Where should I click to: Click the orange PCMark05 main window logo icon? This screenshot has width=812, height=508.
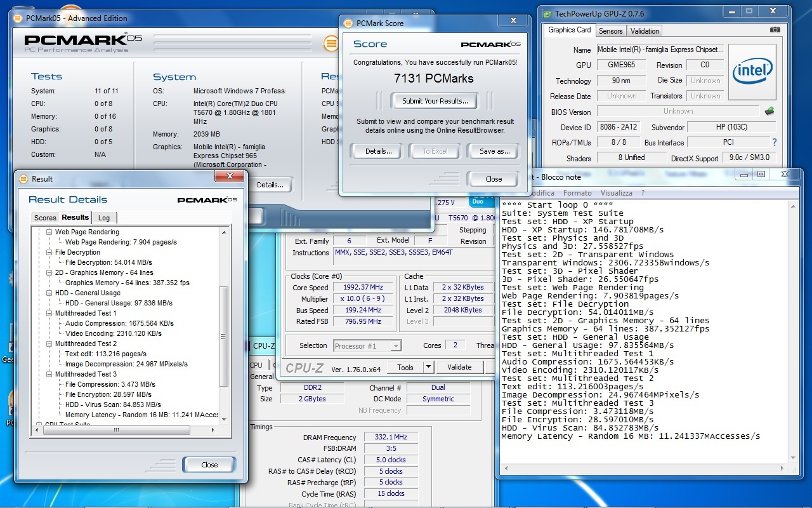pyautogui.click(x=331, y=43)
